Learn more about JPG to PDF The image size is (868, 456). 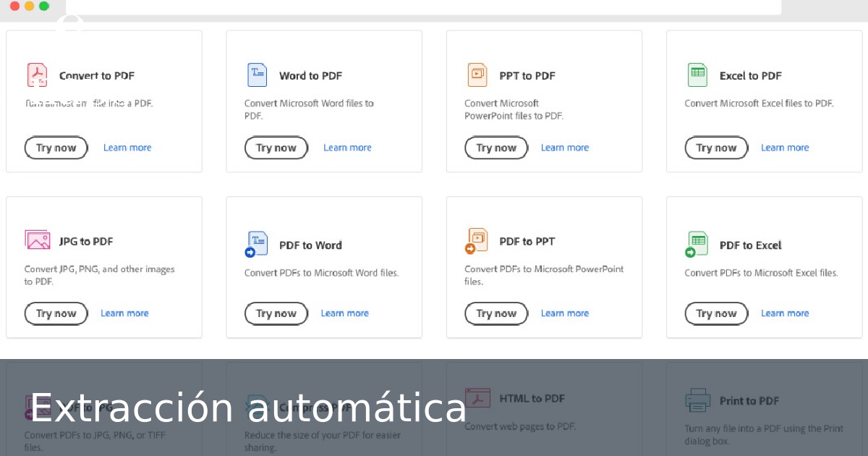[124, 313]
